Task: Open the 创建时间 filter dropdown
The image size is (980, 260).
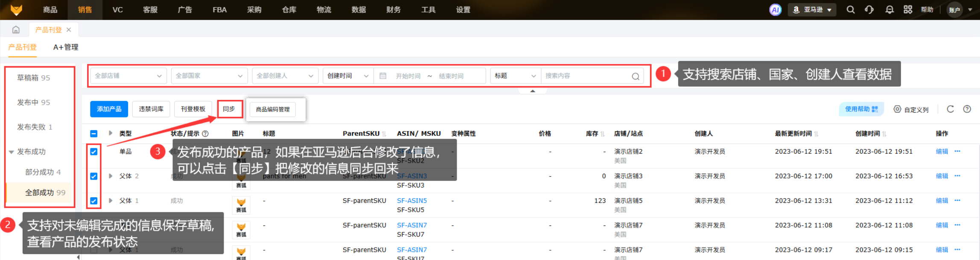Action: 348,76
